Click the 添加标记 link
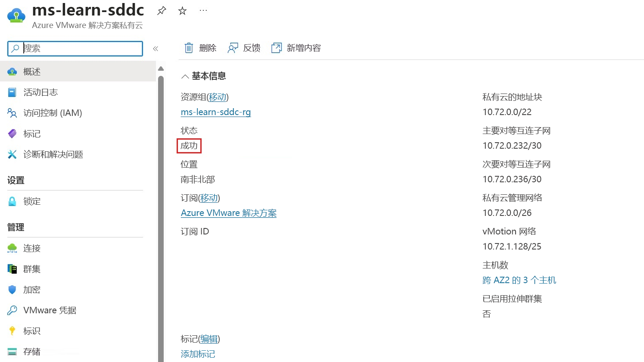The width and height of the screenshot is (644, 362). pos(198,354)
